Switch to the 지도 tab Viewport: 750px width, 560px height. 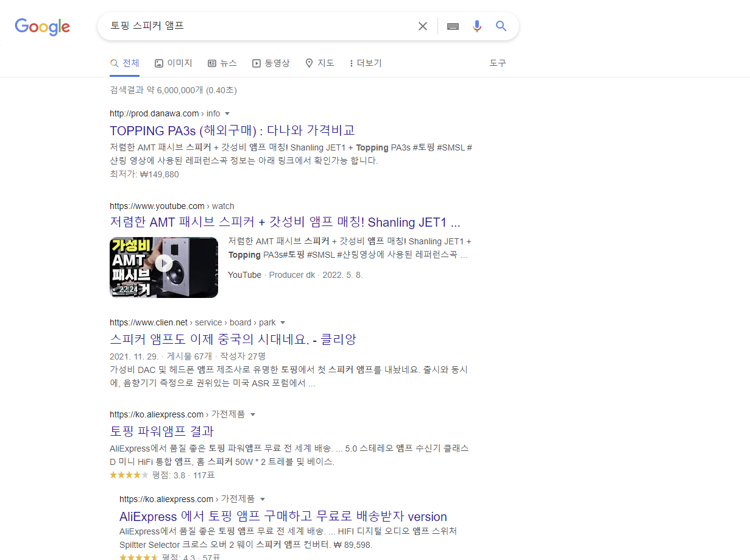320,63
